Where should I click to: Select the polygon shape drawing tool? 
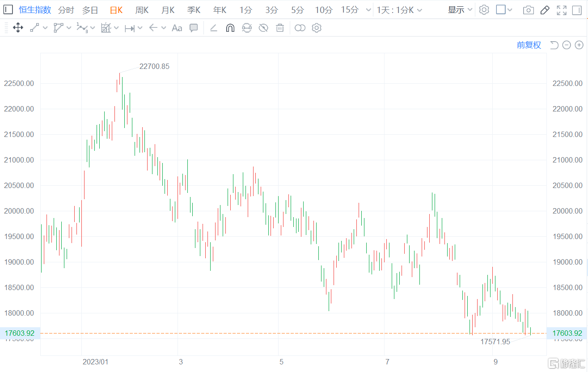pos(58,28)
